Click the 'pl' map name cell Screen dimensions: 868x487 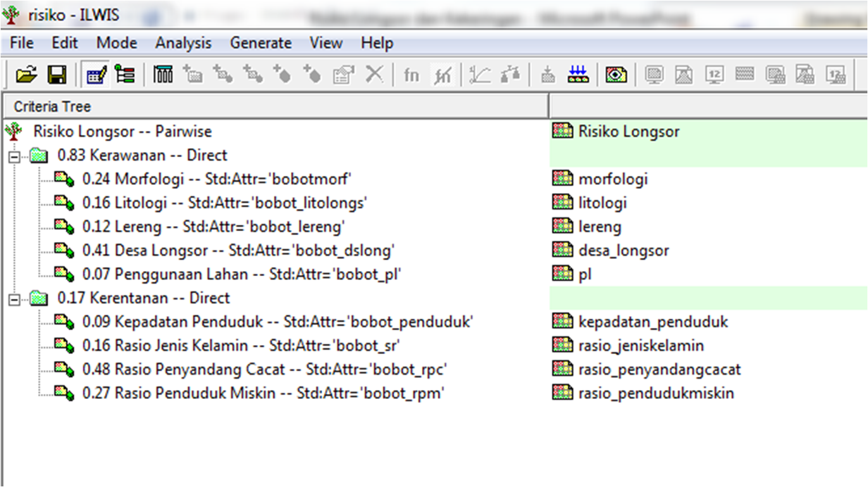[x=585, y=274]
